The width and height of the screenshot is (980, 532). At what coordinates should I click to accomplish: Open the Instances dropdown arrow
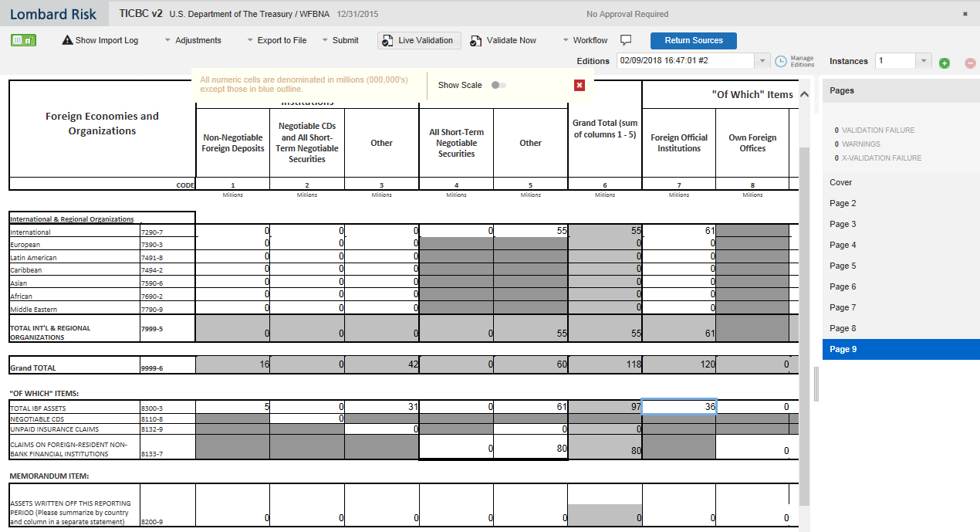click(924, 61)
